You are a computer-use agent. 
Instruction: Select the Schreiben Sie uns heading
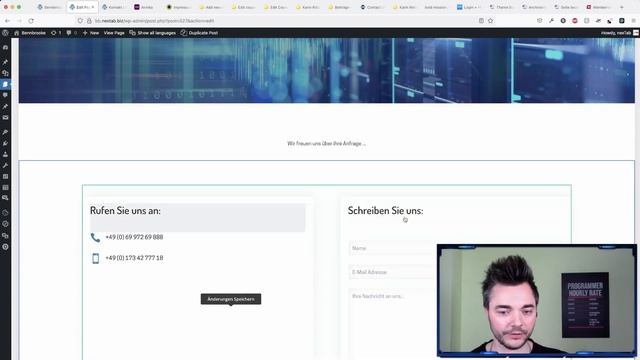pos(385,211)
